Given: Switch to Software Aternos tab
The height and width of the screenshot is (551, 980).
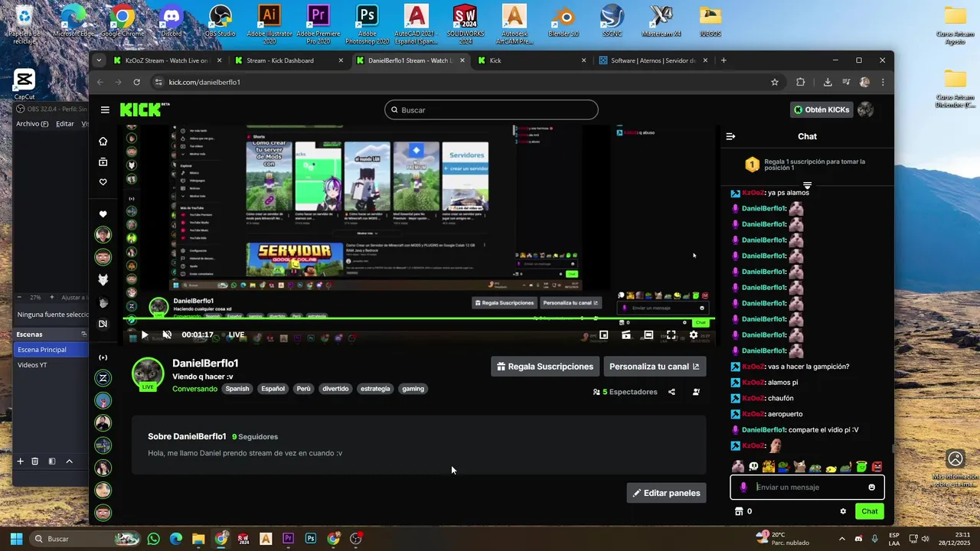Looking at the screenshot, I should [x=653, y=60].
